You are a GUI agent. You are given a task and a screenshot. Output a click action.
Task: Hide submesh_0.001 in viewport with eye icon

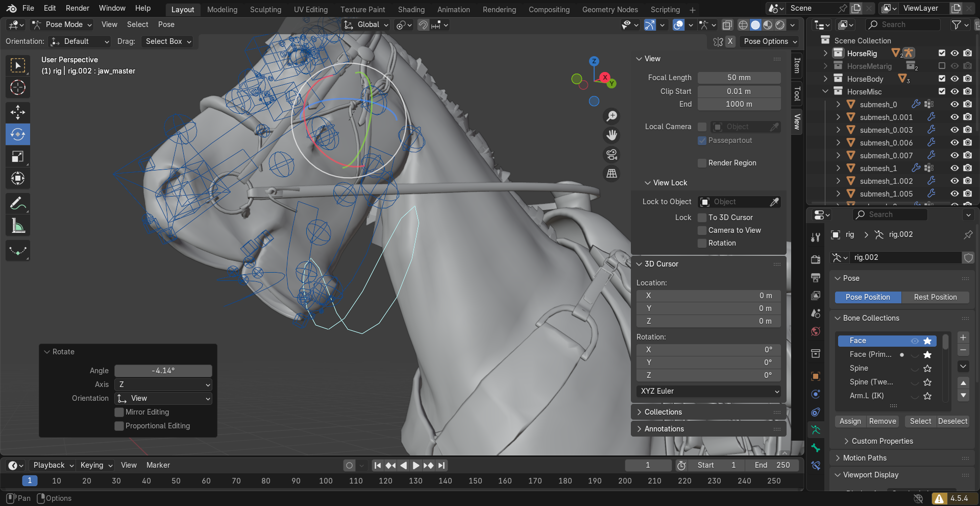pyautogui.click(x=954, y=117)
